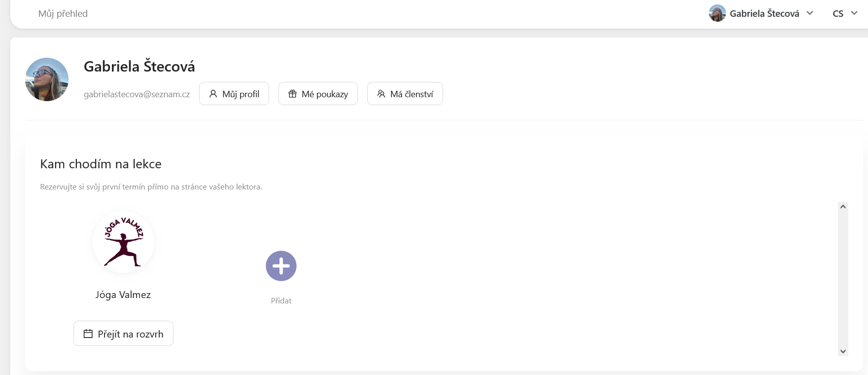
Task: Select the Jóga Valmez name text
Action: tap(123, 295)
